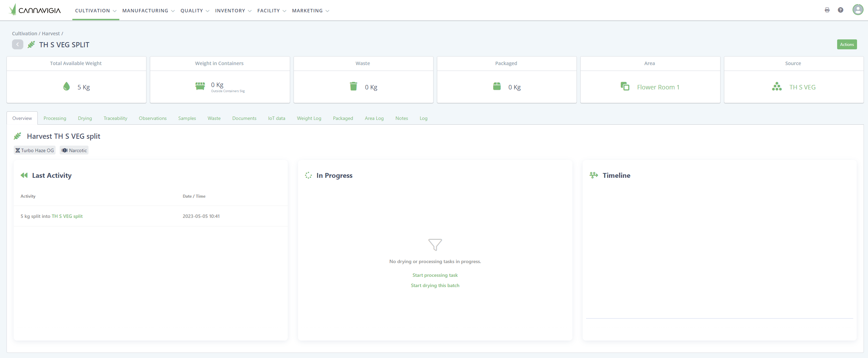This screenshot has height=358, width=868.
Task: Click the Waste trash bin icon
Action: coord(353,86)
